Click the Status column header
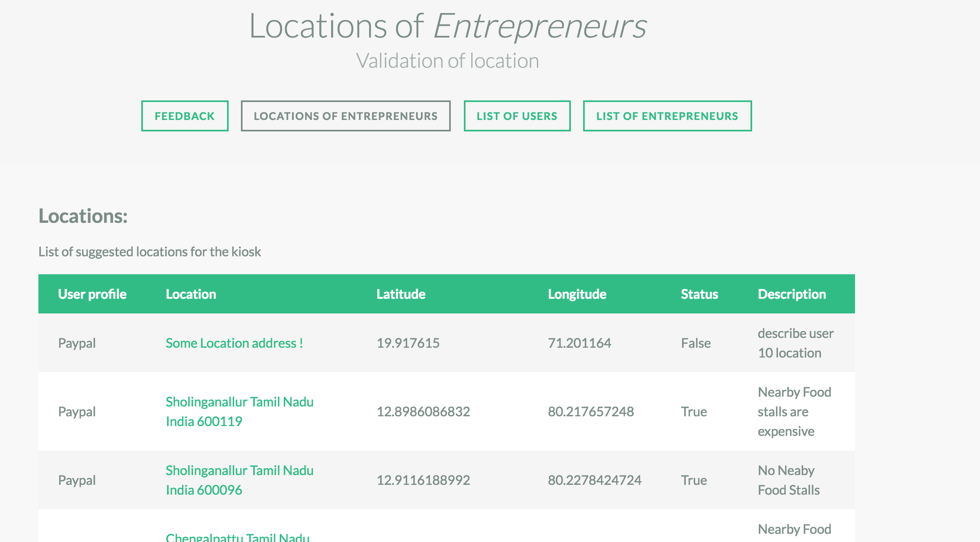Screen dimensions: 980x542 pyautogui.click(x=699, y=294)
